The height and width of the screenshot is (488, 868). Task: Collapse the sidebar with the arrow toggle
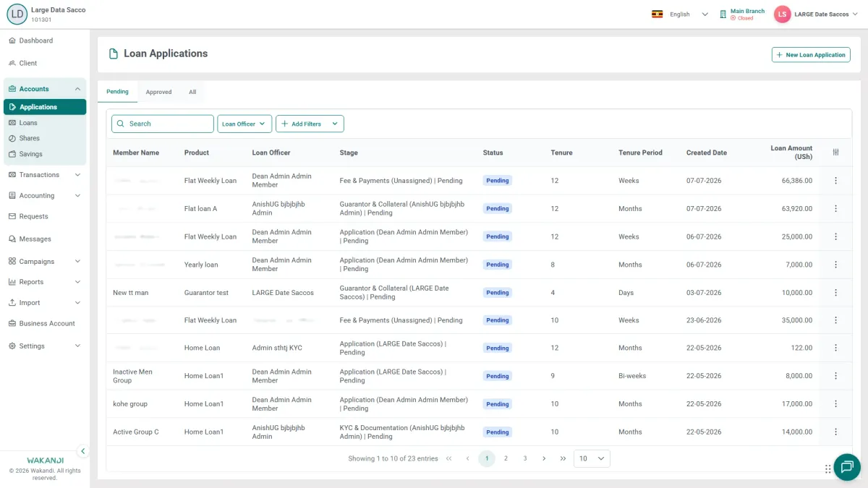click(x=82, y=451)
